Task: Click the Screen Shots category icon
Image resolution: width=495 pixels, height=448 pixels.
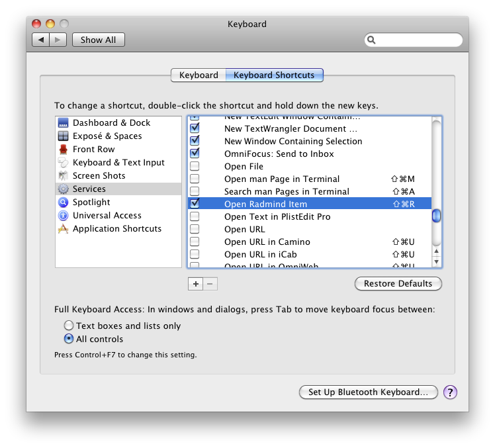Action: 63,176
